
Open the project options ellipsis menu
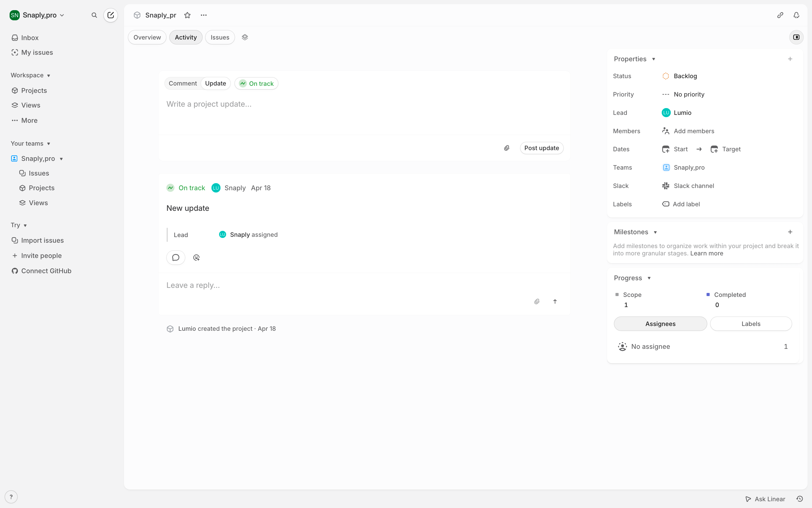click(204, 15)
